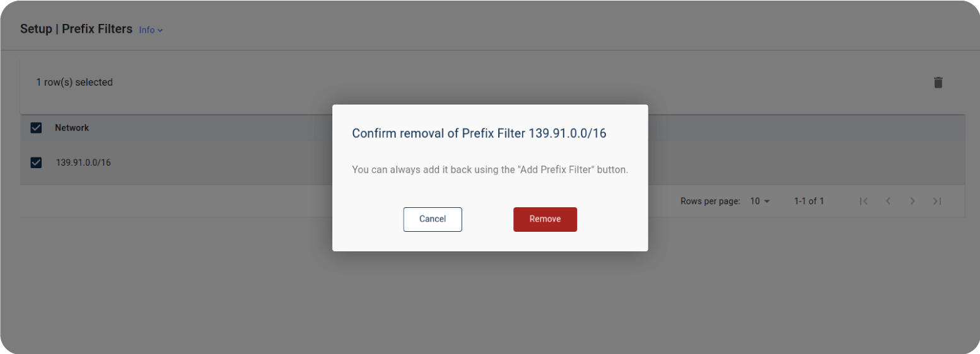Go to the previous page arrow
Image resolution: width=980 pixels, height=354 pixels.
pos(888,201)
